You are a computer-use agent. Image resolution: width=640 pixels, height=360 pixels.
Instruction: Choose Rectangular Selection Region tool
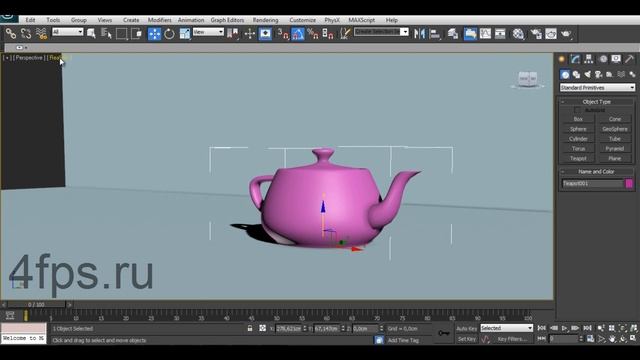pos(121,33)
